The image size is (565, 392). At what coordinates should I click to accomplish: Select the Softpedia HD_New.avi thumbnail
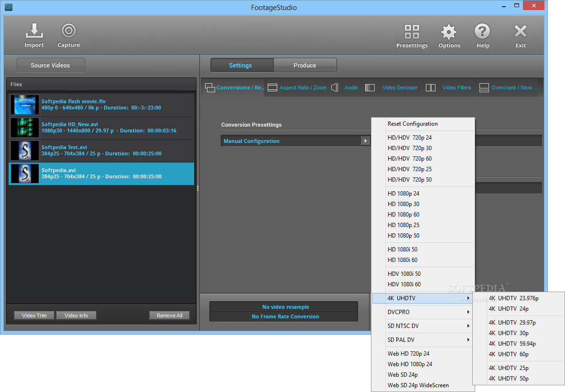pyautogui.click(x=24, y=128)
